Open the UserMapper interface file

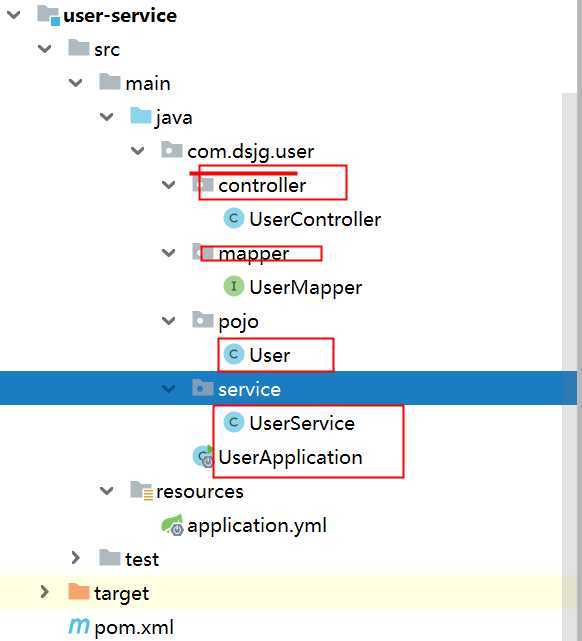coord(306,288)
